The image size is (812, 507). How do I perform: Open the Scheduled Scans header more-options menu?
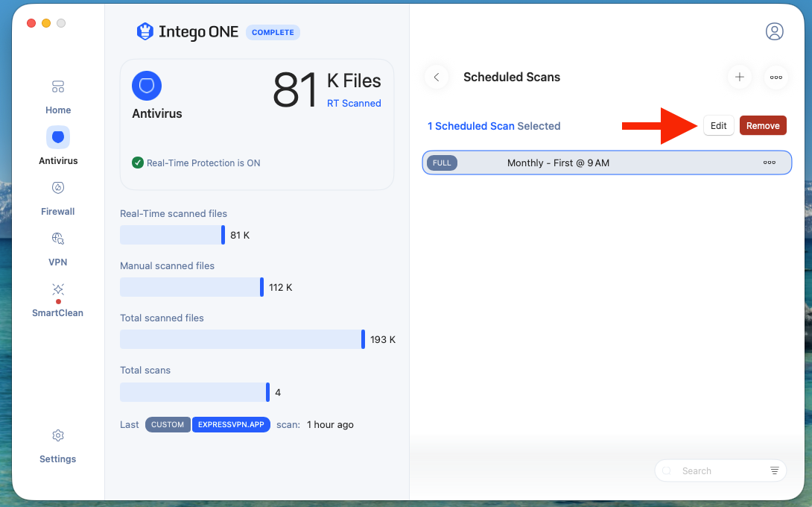pos(775,78)
